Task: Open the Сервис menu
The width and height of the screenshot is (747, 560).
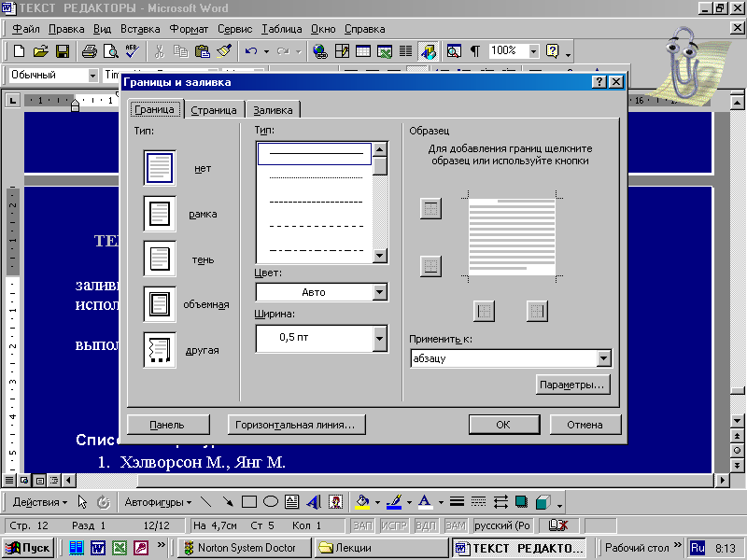Action: (x=235, y=29)
